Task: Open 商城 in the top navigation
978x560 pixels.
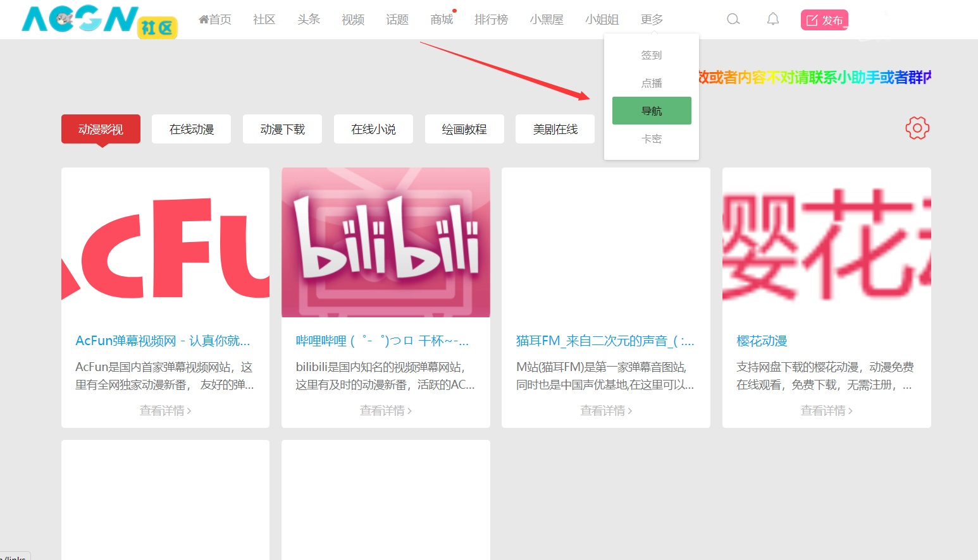Action: pyautogui.click(x=442, y=20)
